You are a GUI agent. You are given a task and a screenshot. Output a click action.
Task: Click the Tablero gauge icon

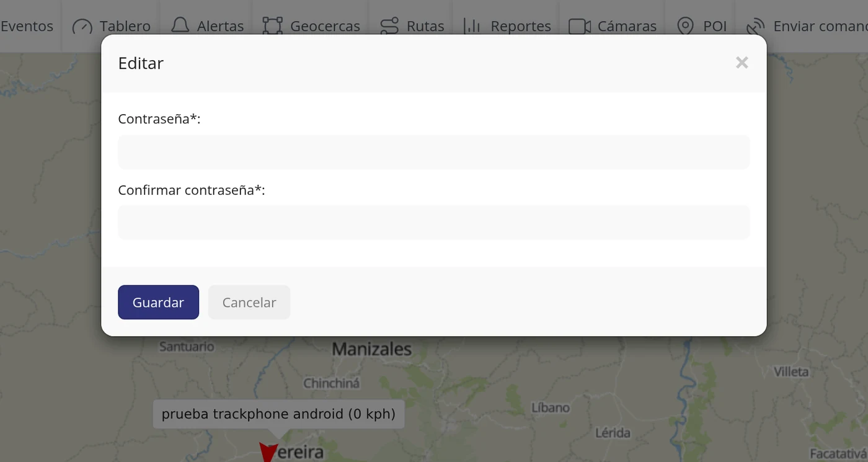(82, 27)
